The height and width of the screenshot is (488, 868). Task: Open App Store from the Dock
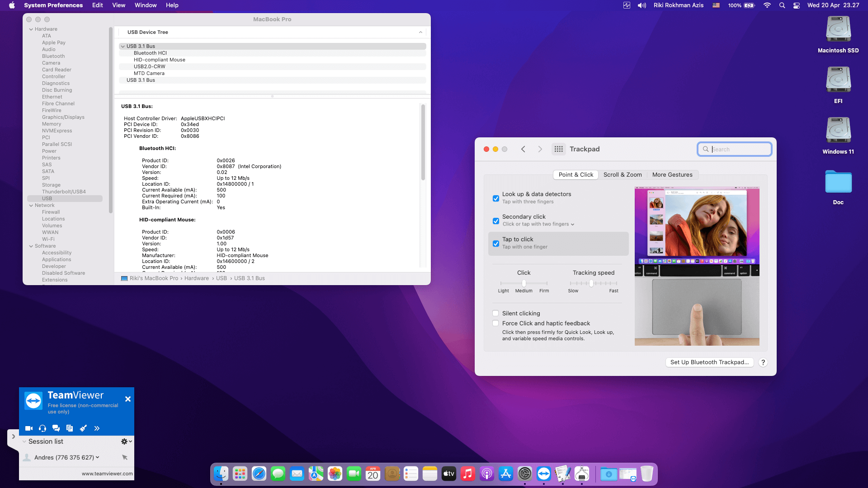[506, 474]
